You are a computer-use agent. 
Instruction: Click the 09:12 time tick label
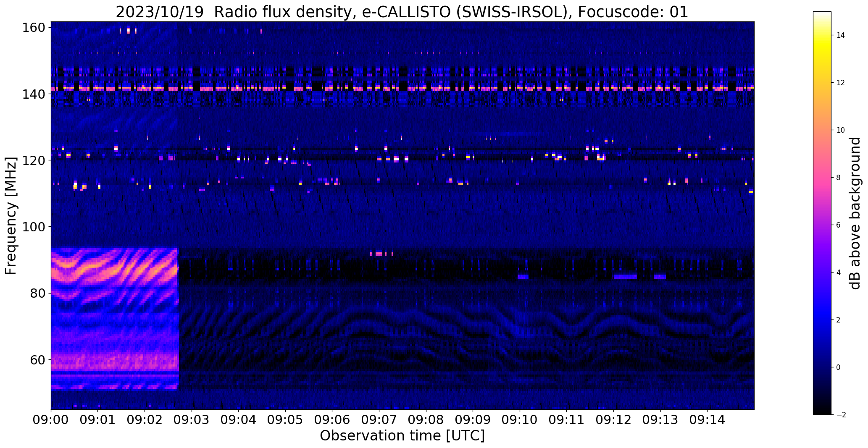click(x=613, y=420)
